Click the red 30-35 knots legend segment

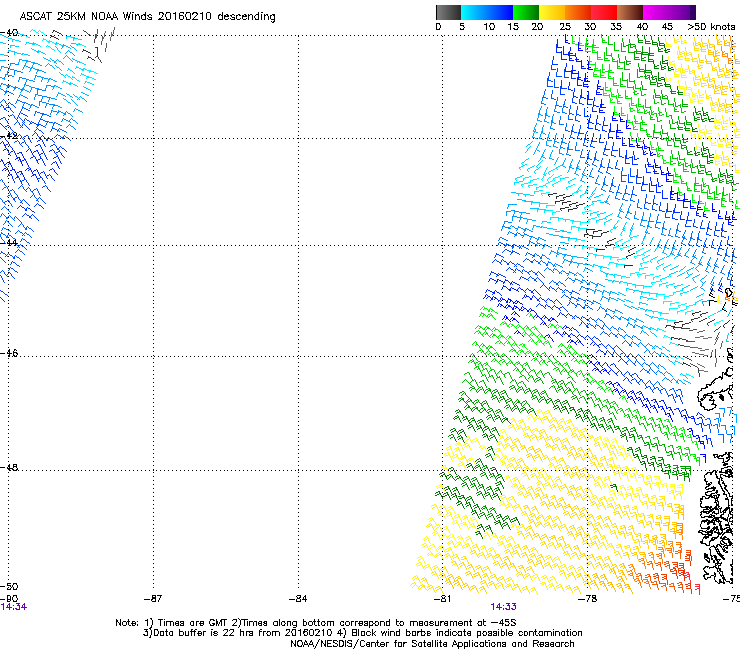point(604,12)
